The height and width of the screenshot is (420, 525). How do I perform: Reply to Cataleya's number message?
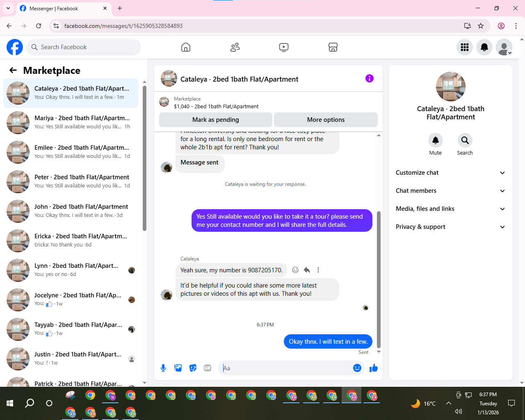(x=307, y=270)
